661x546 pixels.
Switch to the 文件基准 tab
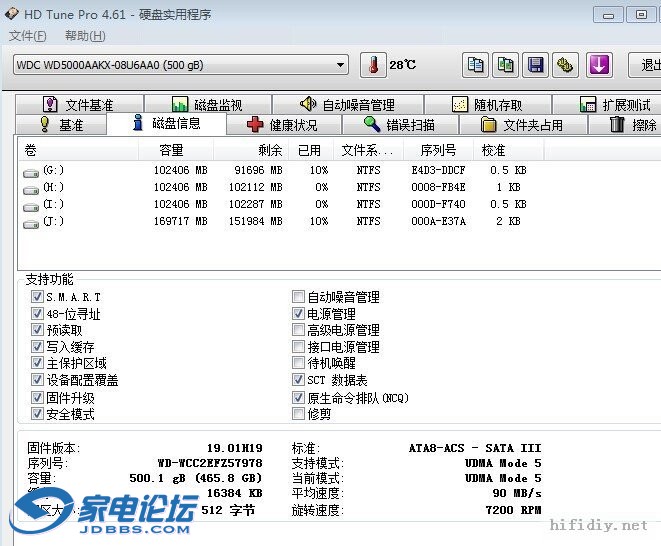tap(79, 104)
